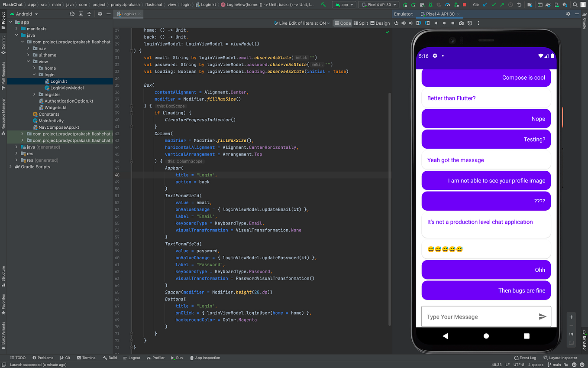
Task: Open the Logcat tool window
Action: (132, 358)
